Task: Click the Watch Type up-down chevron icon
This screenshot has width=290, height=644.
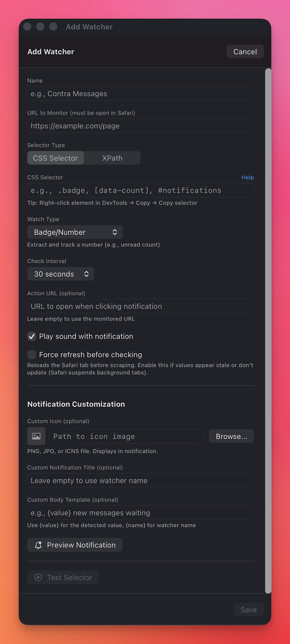Action: tap(115, 232)
